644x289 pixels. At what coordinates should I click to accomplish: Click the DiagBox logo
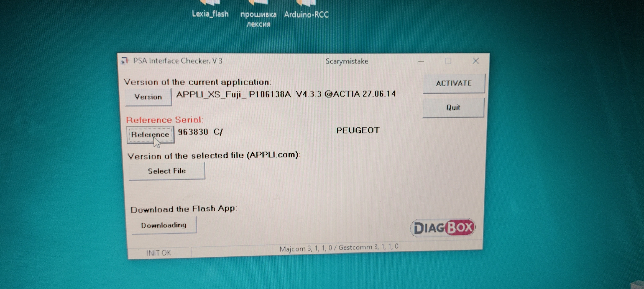click(x=443, y=228)
